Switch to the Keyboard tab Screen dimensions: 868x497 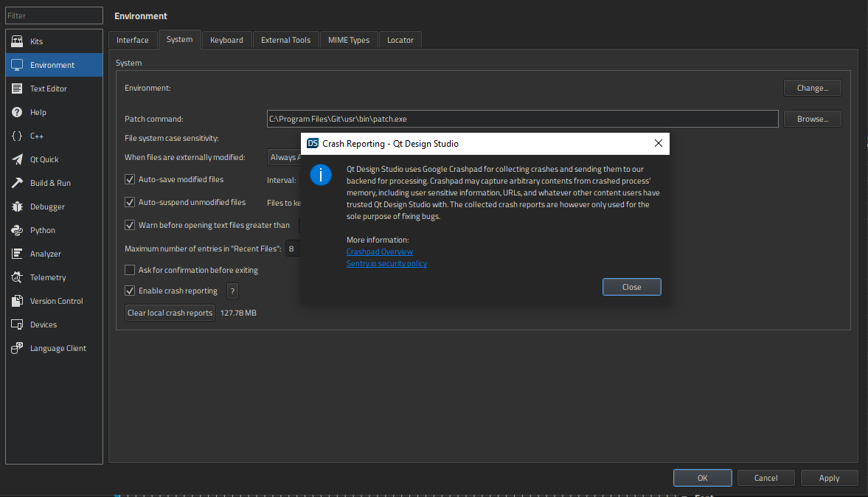click(x=226, y=40)
